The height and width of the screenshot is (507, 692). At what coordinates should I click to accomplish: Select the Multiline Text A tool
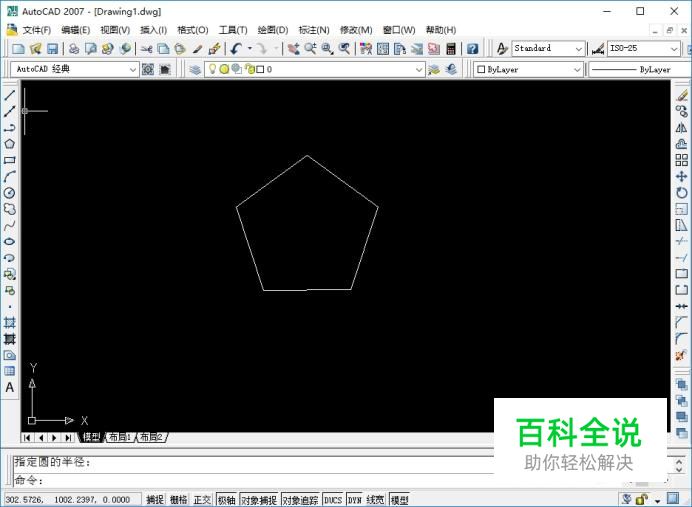10,387
